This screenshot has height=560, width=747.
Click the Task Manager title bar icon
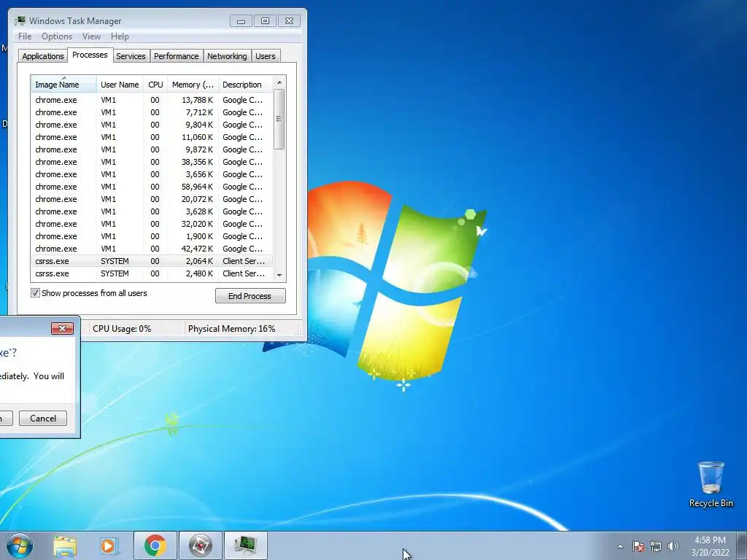(20, 20)
